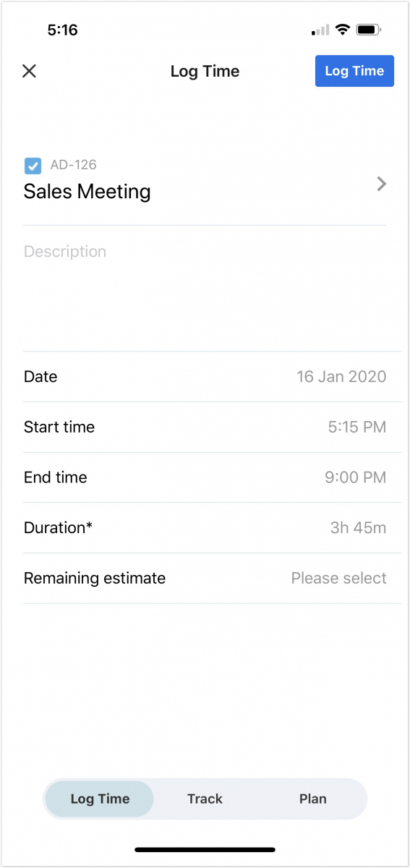Edit the Start time 5:15 PM value
This screenshot has height=868, width=410.
point(357,427)
